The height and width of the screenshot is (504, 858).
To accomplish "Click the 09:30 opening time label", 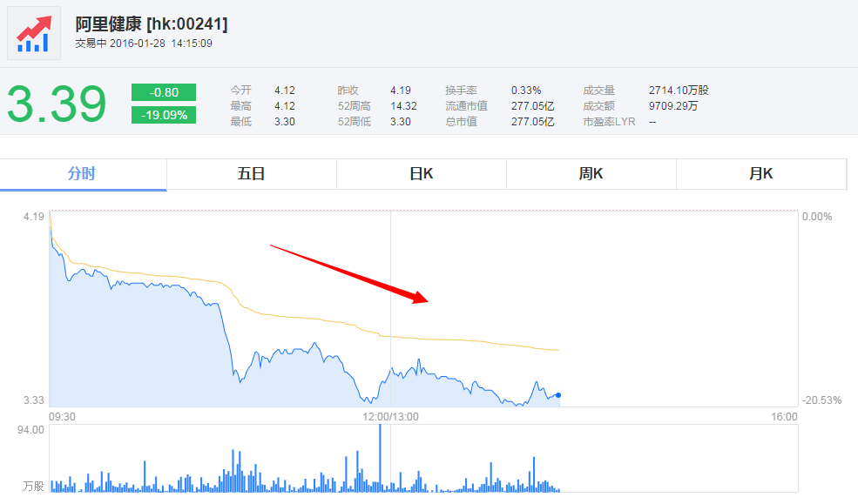I will pyautogui.click(x=63, y=417).
